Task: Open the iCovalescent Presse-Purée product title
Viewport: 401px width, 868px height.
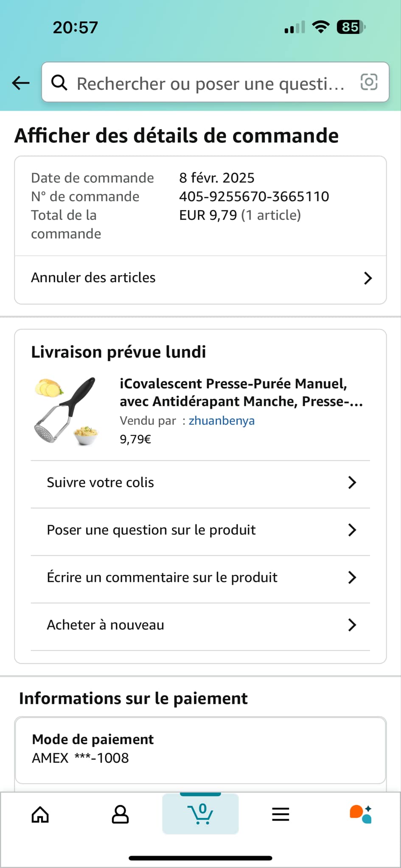Action: point(241,392)
